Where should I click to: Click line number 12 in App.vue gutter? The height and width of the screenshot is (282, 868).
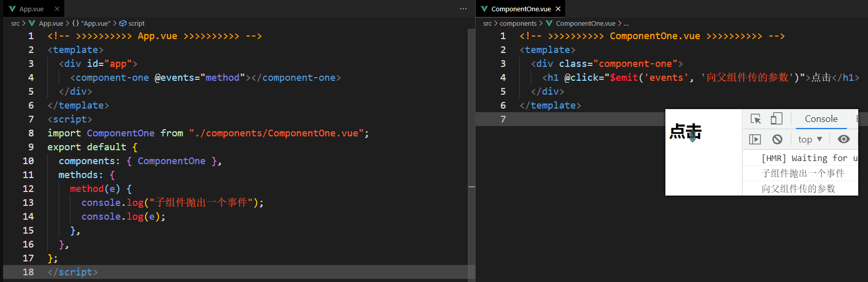pyautogui.click(x=28, y=189)
